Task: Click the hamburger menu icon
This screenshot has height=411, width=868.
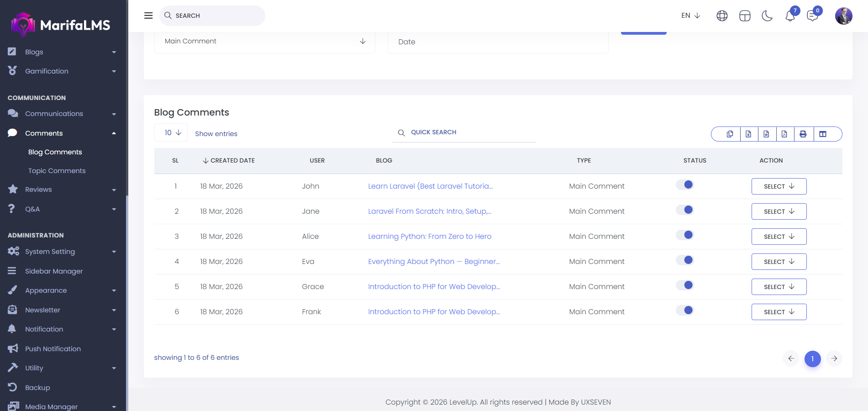Action: [148, 16]
